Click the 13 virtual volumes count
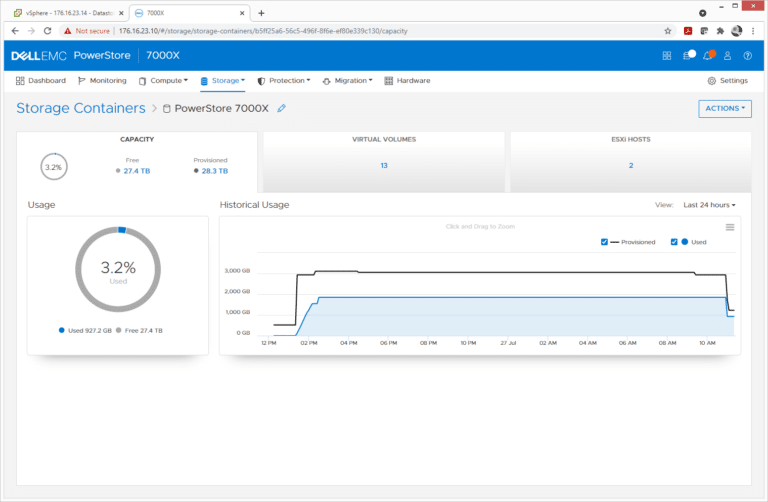Viewport: 768px width, 502px height. point(384,166)
